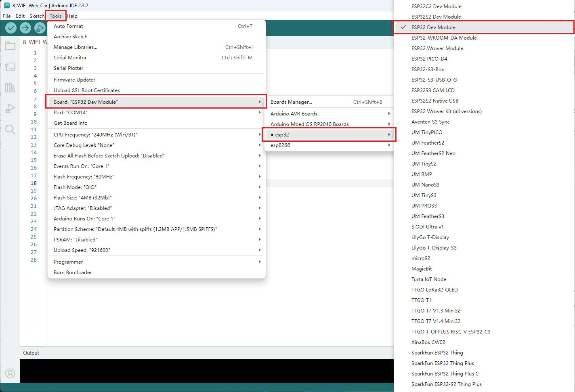Screen dimensions: 575x392
Task: Open the PSRAM "Disabled" submenu
Action: (157, 239)
